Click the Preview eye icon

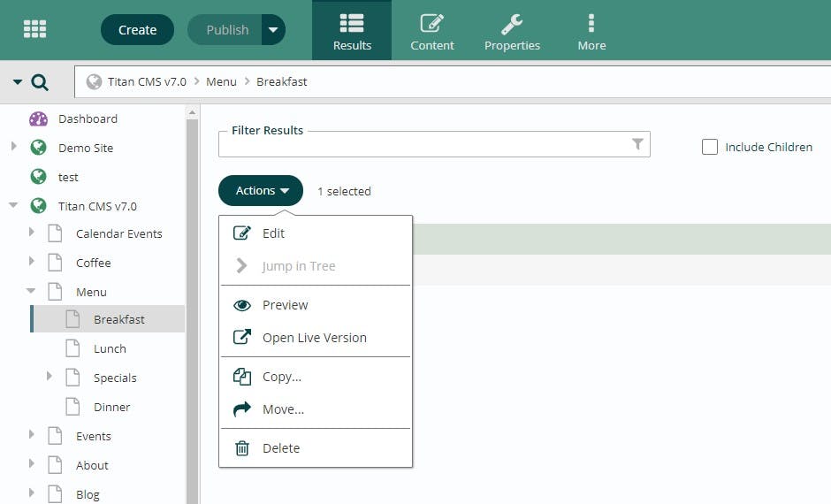coord(242,305)
